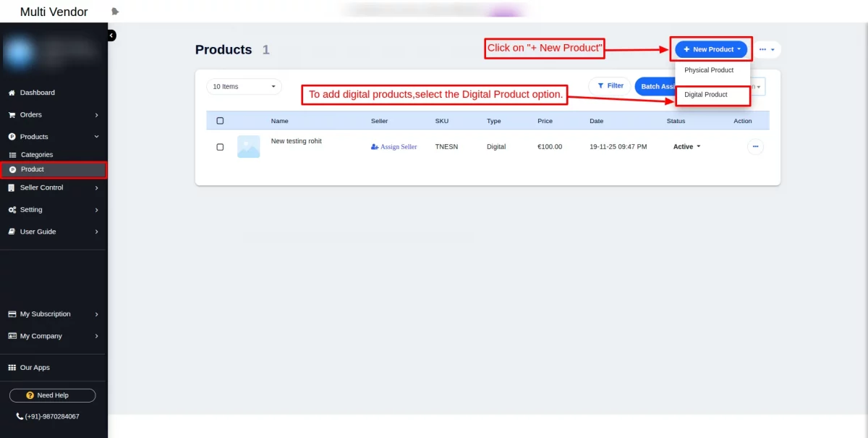The image size is (868, 438).
Task: Click the Products menu icon
Action: click(12, 137)
